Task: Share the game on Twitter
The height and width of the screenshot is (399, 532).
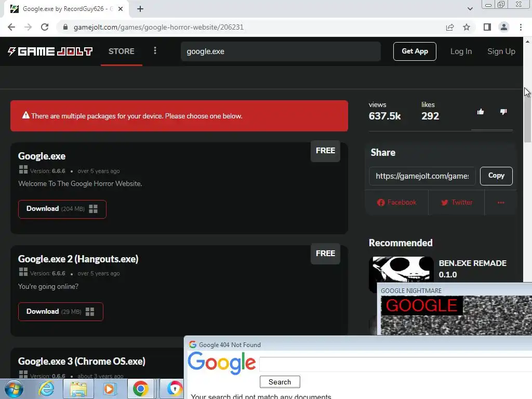Action: click(x=456, y=203)
